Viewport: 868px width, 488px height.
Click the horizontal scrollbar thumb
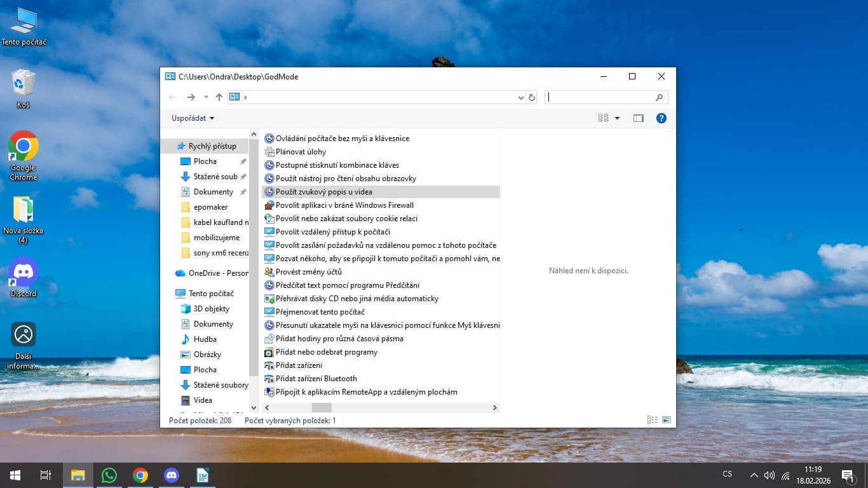pos(322,407)
